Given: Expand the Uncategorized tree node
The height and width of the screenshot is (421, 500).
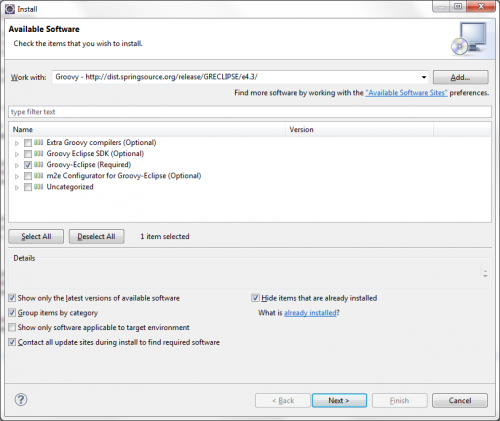Looking at the screenshot, I should 17,188.
